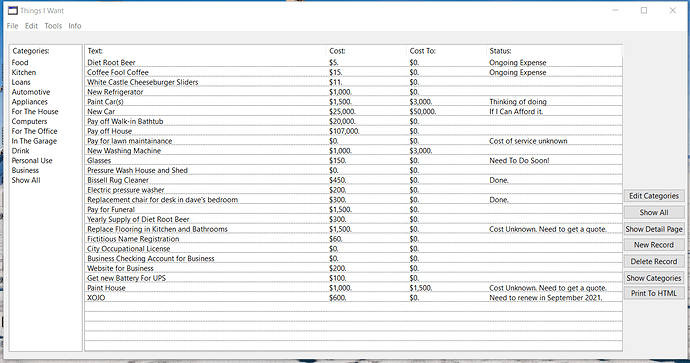Image resolution: width=690 pixels, height=363 pixels.
Task: Open the Info menu
Action: click(x=75, y=26)
